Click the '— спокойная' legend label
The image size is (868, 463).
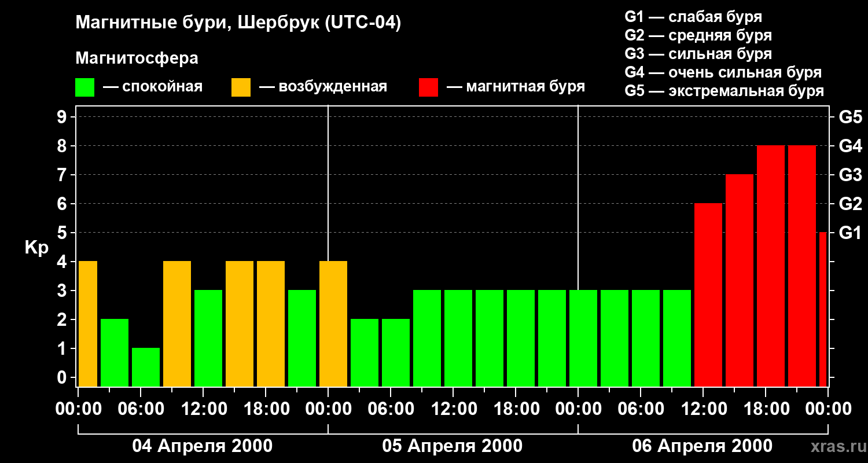[x=153, y=87]
